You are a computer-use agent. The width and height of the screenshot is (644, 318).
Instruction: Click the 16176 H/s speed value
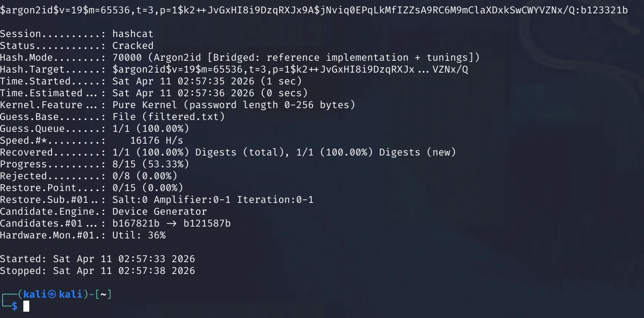coord(156,140)
